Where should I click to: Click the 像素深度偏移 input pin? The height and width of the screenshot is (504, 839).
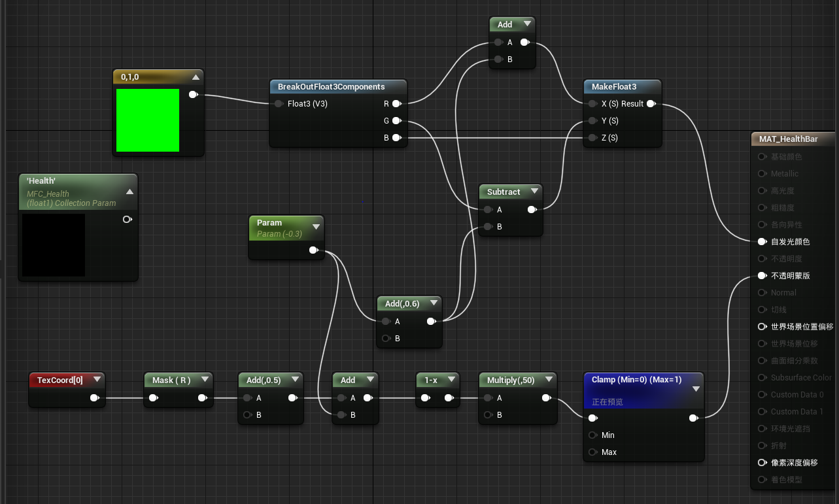[762, 463]
